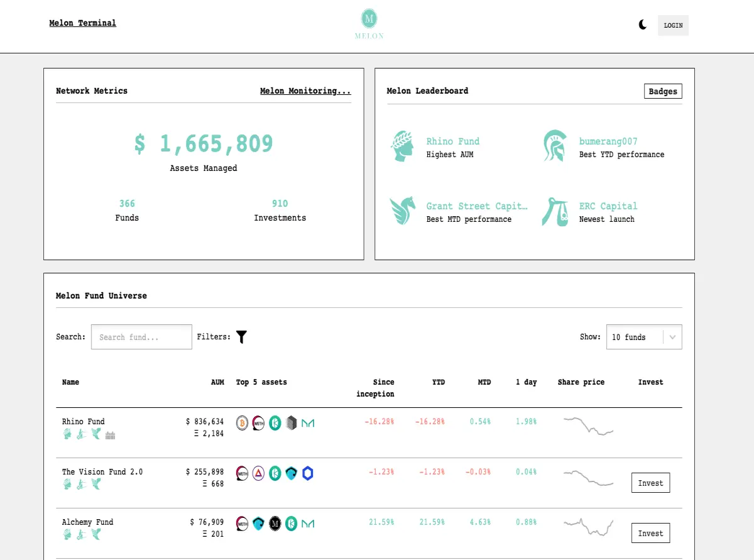Click the $ 836,634 AUM value
The width and height of the screenshot is (754, 560).
pos(205,422)
